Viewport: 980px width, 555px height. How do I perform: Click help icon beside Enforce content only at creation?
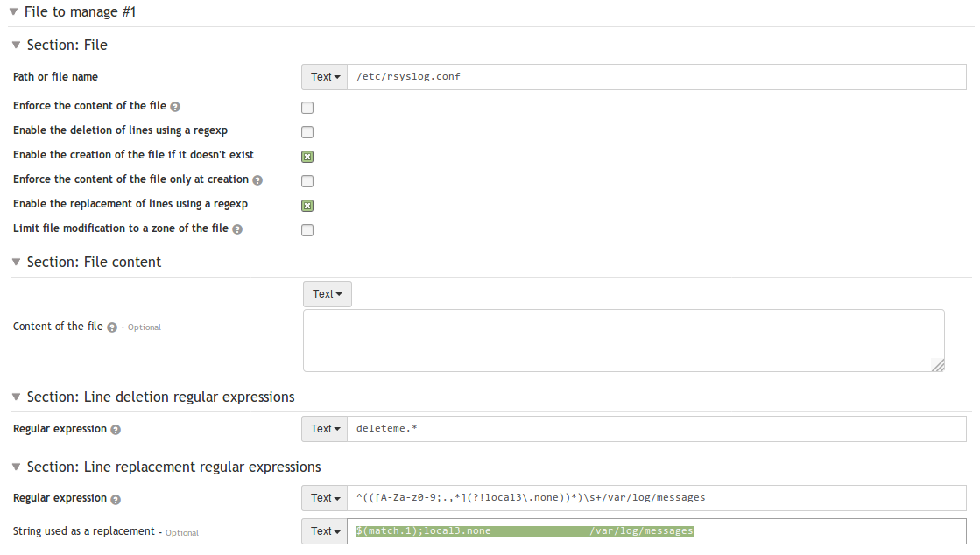click(257, 180)
